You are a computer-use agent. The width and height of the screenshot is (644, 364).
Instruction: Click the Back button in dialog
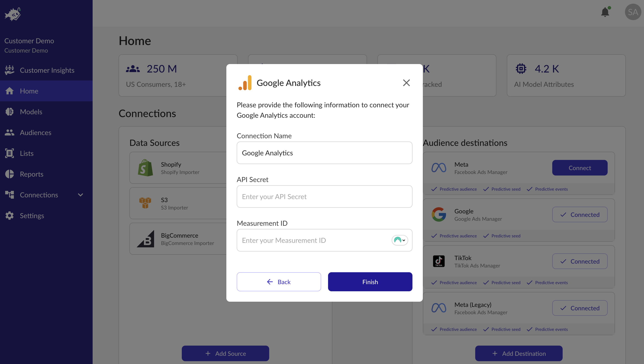click(x=279, y=282)
